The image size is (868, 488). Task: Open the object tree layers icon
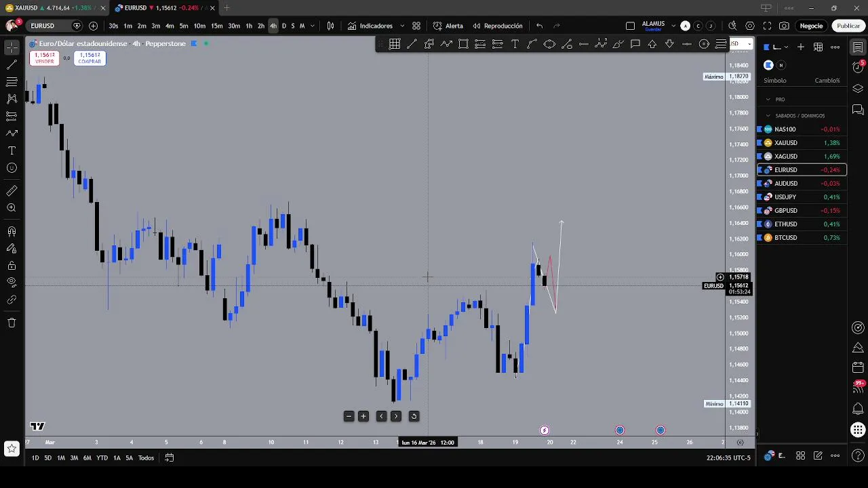click(858, 89)
